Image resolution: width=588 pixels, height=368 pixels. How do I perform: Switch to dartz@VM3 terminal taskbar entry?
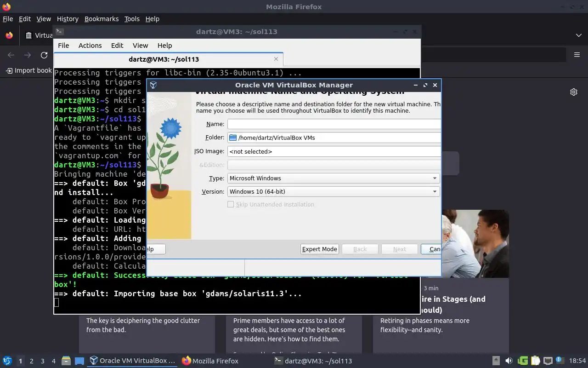point(313,361)
